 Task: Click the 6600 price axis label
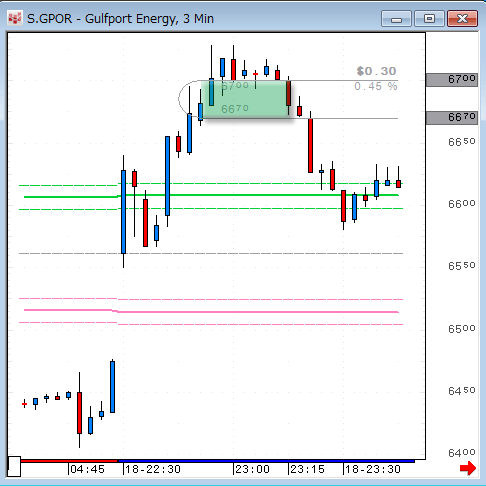pos(462,204)
